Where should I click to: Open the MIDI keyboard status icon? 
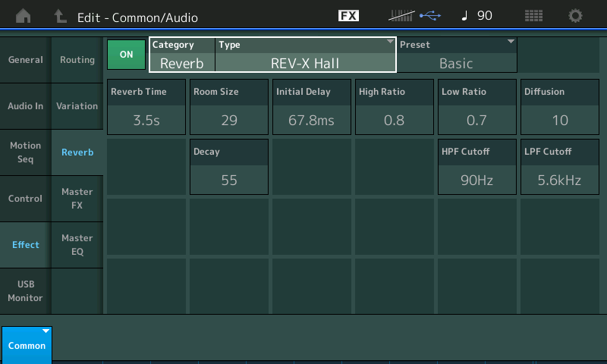coord(402,15)
